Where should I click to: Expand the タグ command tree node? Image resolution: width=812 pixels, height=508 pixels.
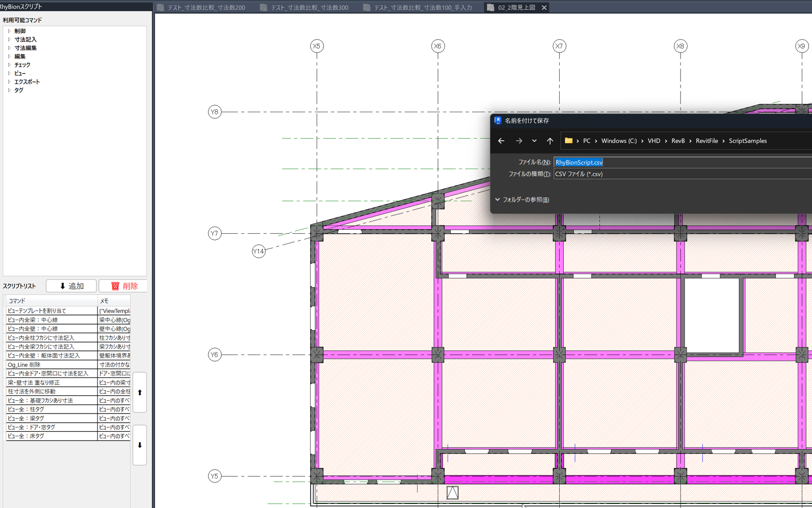tap(9, 90)
